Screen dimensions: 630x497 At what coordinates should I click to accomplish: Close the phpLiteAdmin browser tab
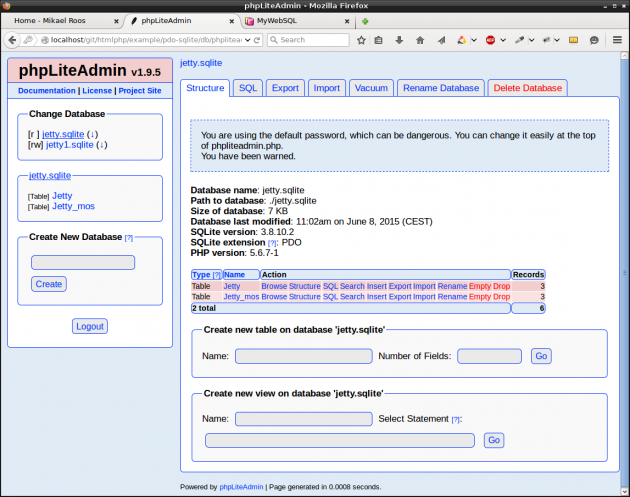click(x=232, y=21)
